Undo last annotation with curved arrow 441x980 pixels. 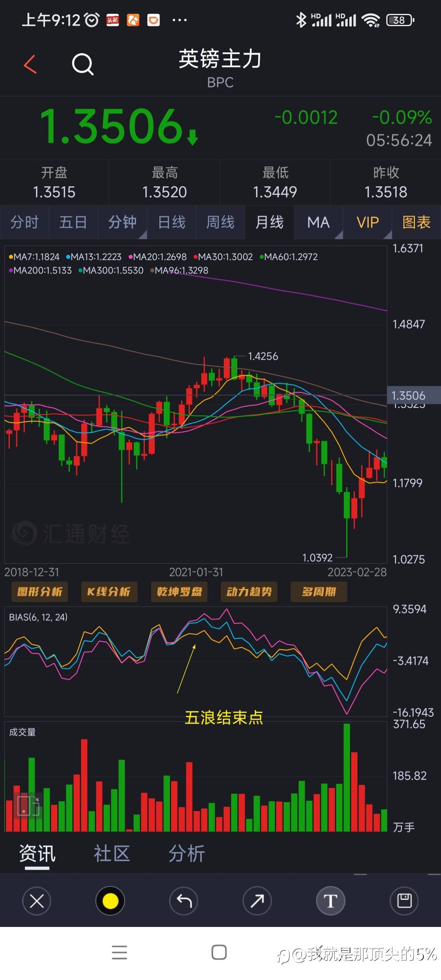184,901
